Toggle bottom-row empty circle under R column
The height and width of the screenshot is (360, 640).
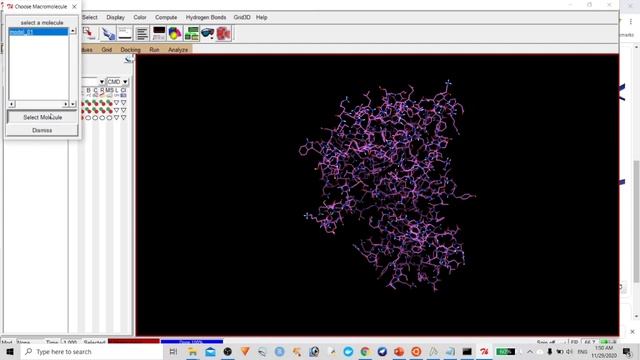(102, 118)
